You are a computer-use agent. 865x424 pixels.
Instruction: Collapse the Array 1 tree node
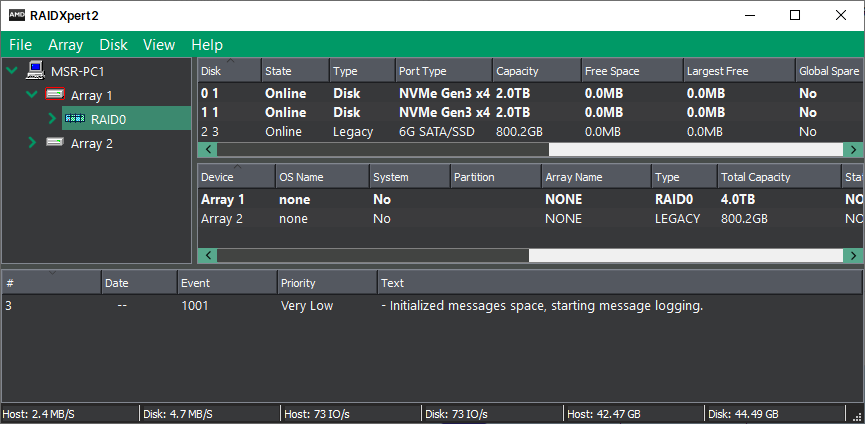click(x=32, y=95)
